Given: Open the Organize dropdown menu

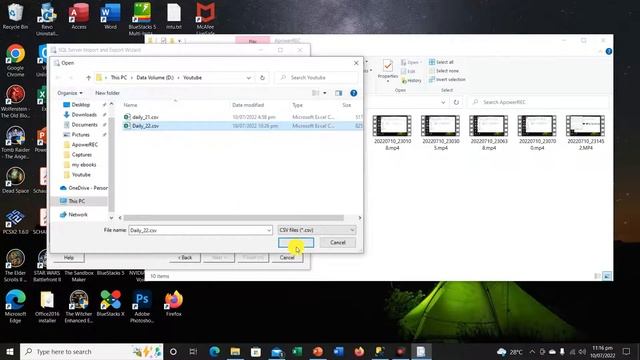Looking at the screenshot, I should tap(70, 93).
